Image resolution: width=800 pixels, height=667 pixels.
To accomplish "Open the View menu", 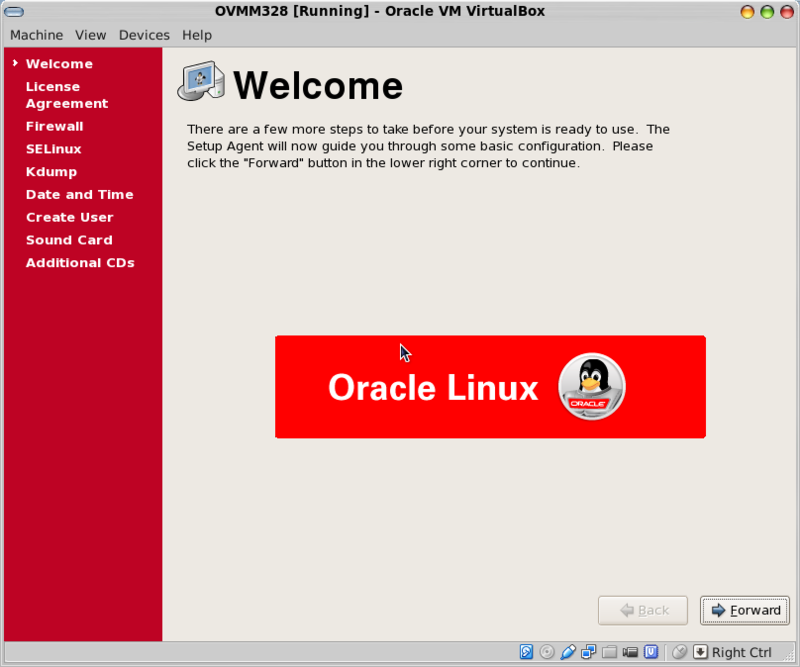I will click(91, 35).
